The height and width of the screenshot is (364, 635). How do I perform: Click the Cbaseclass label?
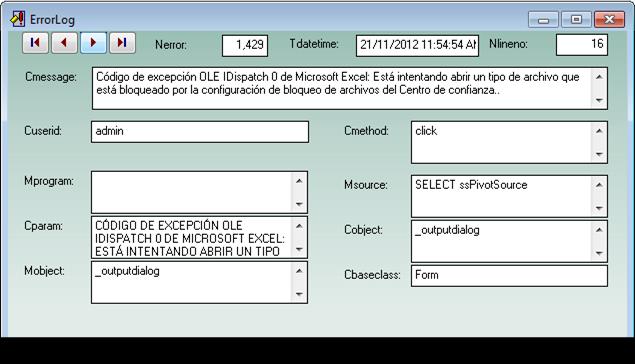pos(372,275)
